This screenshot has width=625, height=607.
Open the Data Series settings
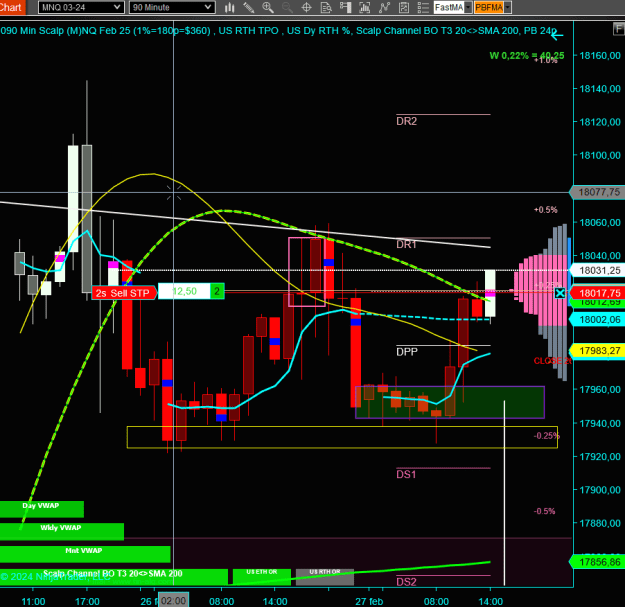[x=364, y=7]
